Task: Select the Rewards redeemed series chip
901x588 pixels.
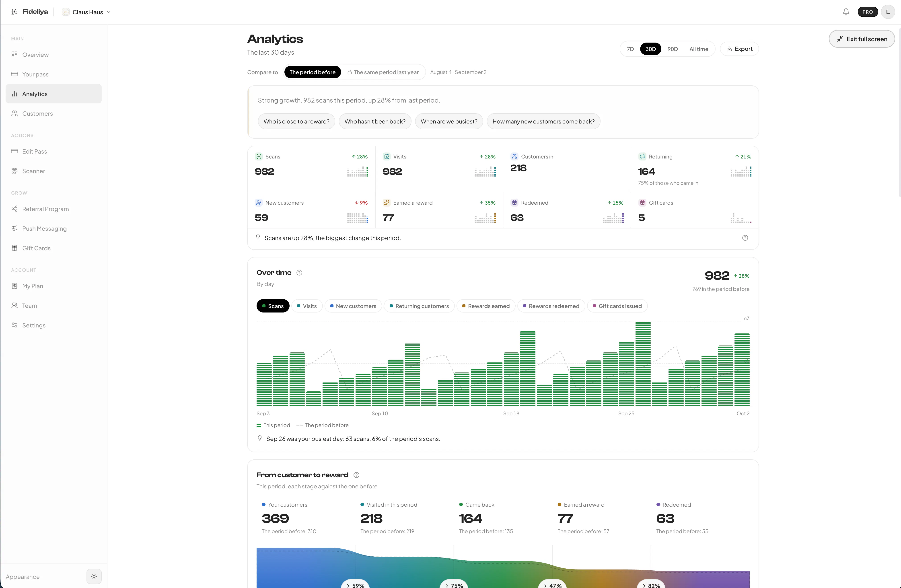Action: pos(551,306)
